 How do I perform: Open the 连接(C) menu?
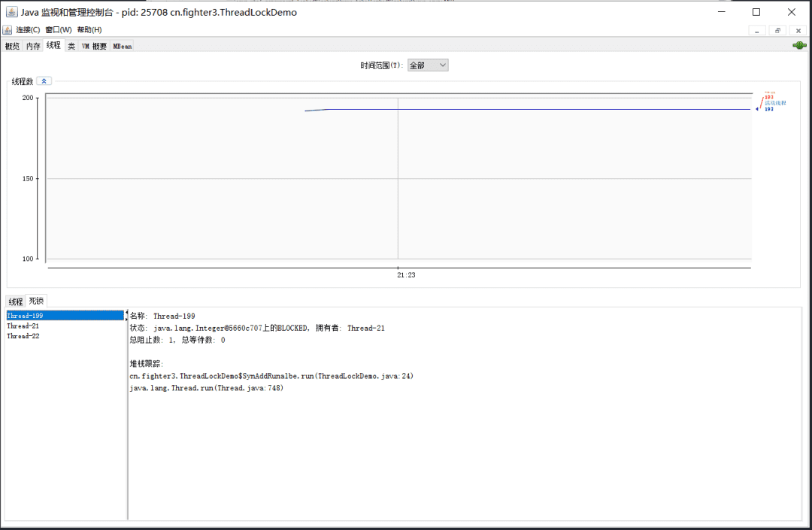pos(28,30)
